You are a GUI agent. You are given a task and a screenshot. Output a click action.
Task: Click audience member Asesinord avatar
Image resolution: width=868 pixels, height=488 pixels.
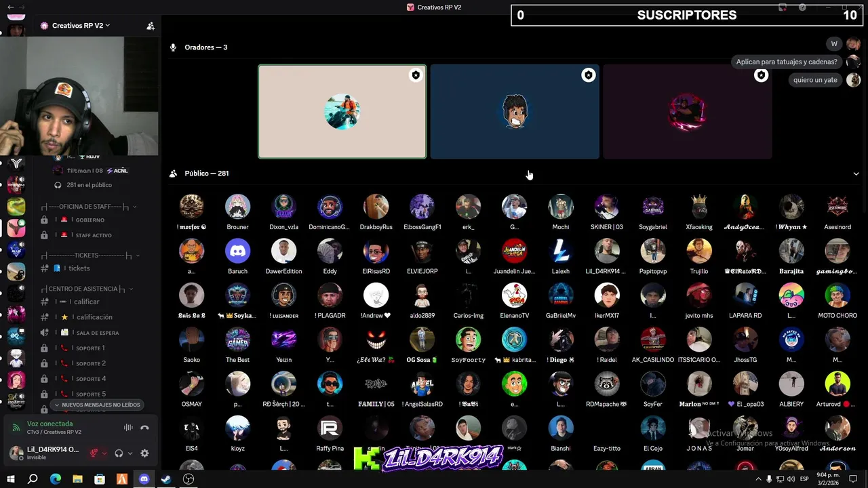[837, 207]
